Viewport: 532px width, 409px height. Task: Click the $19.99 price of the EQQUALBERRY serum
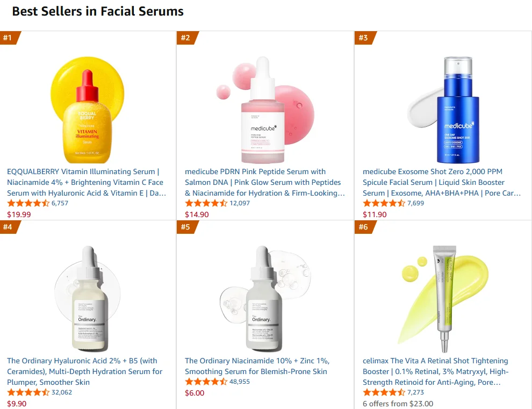pyautogui.click(x=19, y=214)
